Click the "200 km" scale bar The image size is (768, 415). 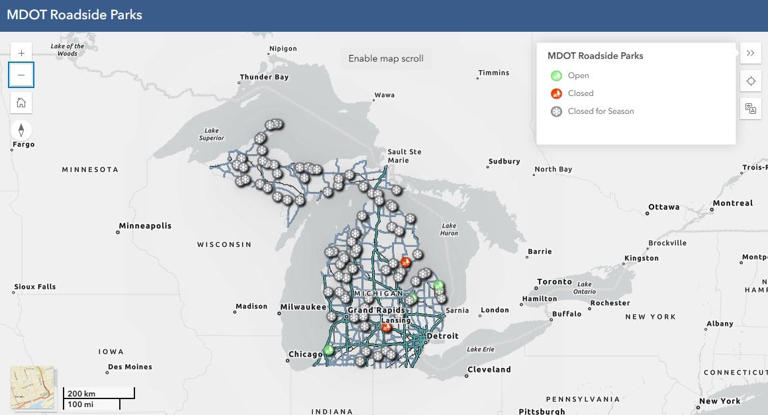tap(99, 393)
